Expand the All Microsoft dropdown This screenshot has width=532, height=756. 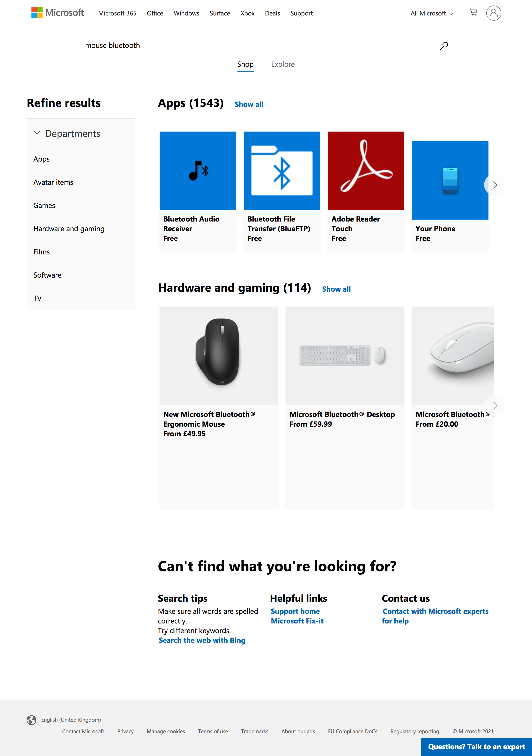pos(431,13)
